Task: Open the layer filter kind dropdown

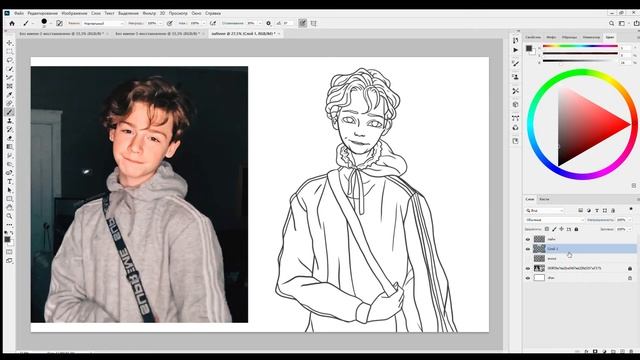Action: coord(544,210)
